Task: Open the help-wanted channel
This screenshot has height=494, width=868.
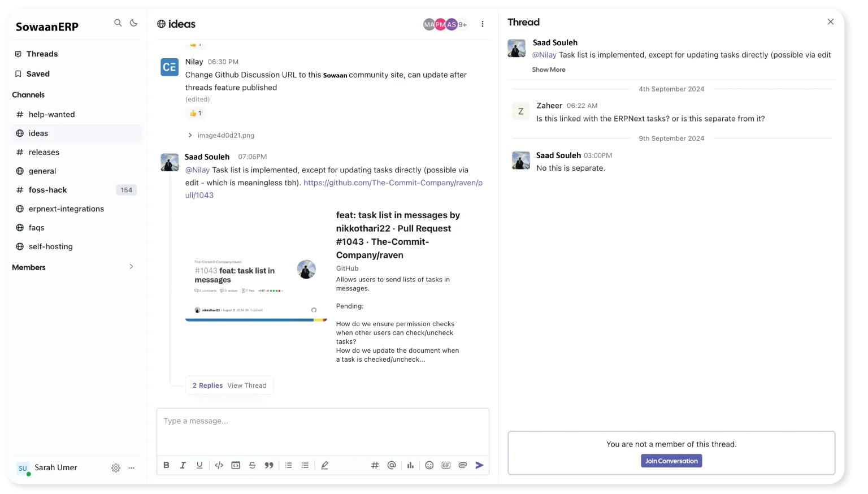Action: pos(77,114)
